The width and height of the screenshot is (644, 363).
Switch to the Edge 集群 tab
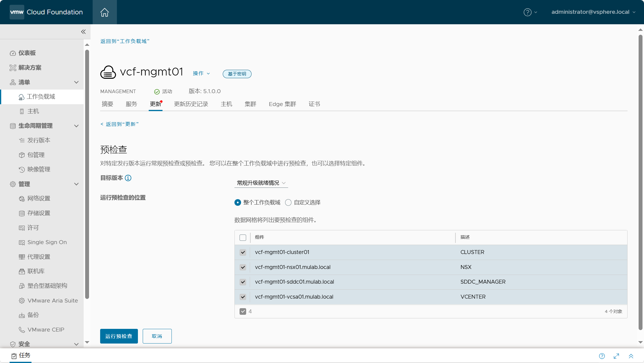(x=282, y=104)
